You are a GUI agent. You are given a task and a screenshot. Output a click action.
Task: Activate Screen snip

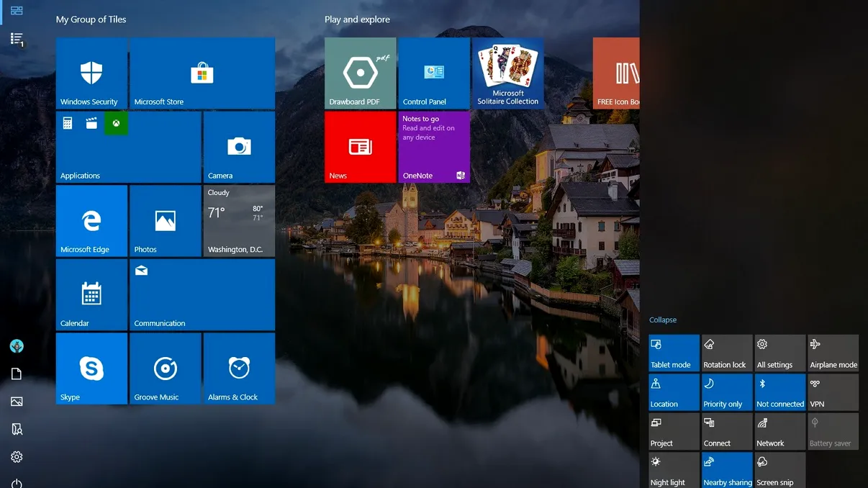(x=779, y=470)
